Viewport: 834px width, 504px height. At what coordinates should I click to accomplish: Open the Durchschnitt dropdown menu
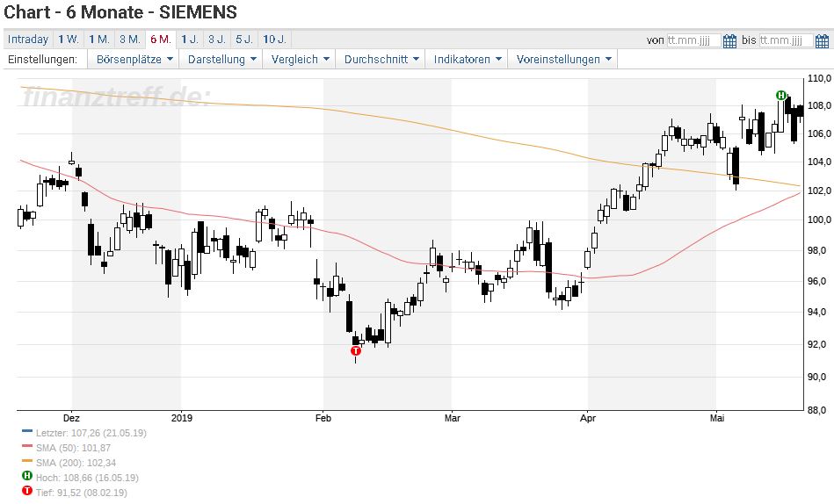coord(381,59)
